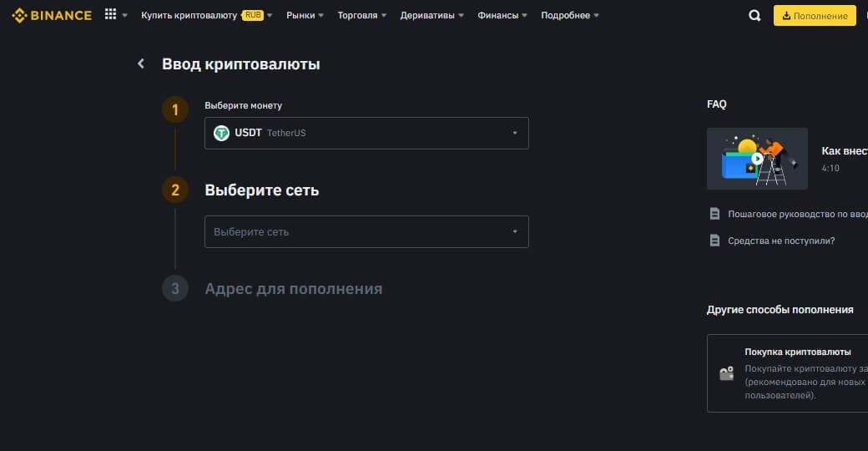Open the Выберите монету USDT dropdown
Screen dimensions: 868x451
(x=366, y=133)
